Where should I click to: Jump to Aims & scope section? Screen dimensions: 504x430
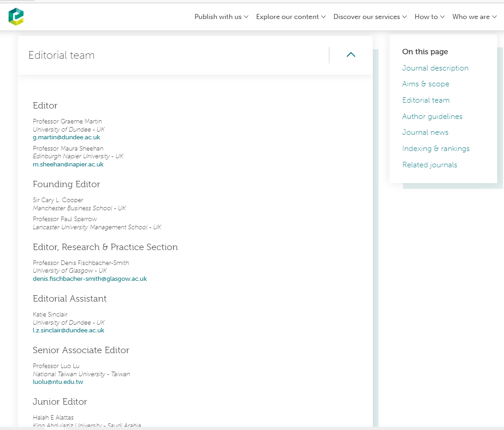pos(426,84)
